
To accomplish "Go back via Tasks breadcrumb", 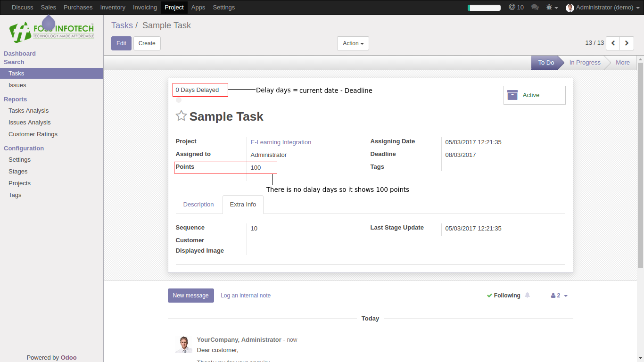I will click(x=122, y=25).
